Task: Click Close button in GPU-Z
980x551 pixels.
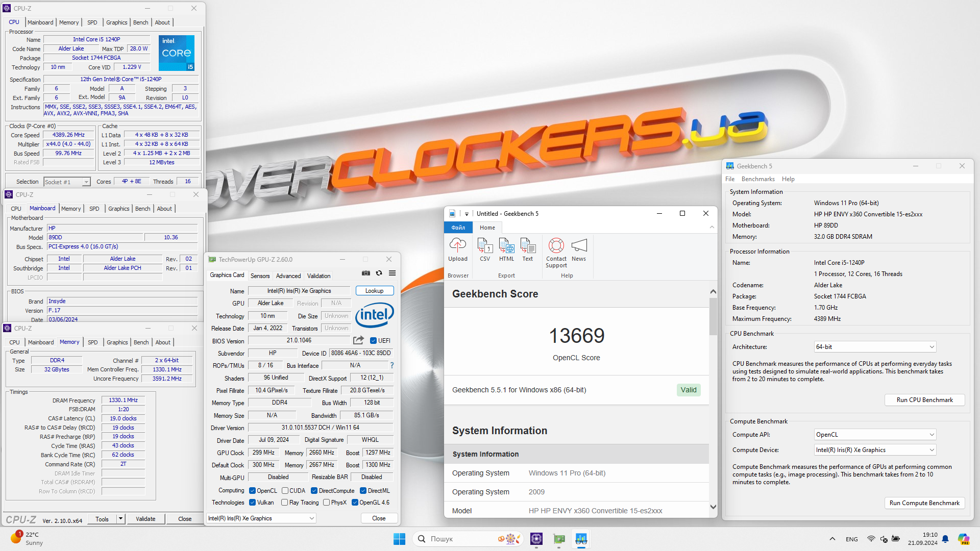Action: pyautogui.click(x=379, y=518)
